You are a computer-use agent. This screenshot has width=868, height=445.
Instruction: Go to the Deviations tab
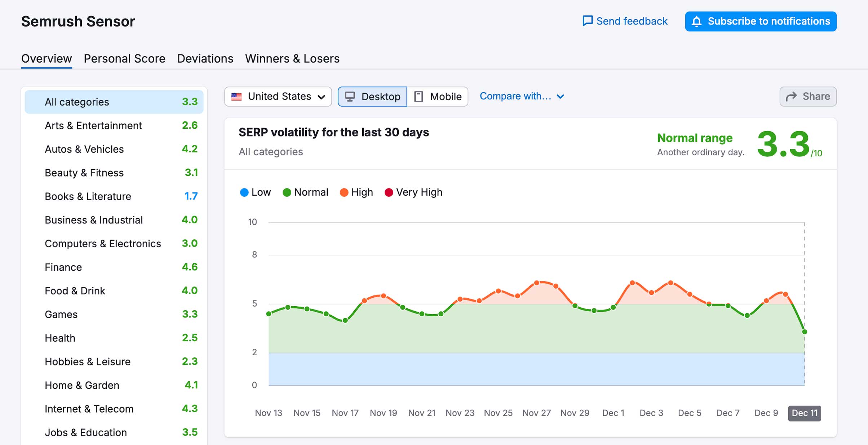(205, 58)
